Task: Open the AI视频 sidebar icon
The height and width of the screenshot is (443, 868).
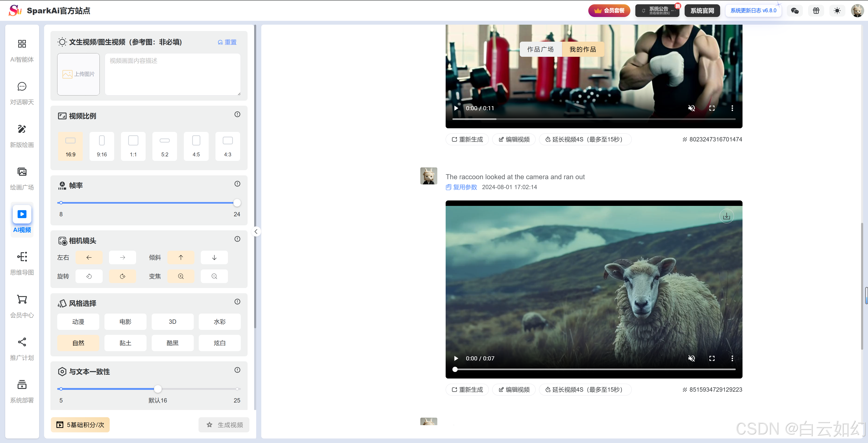Action: [x=22, y=214]
